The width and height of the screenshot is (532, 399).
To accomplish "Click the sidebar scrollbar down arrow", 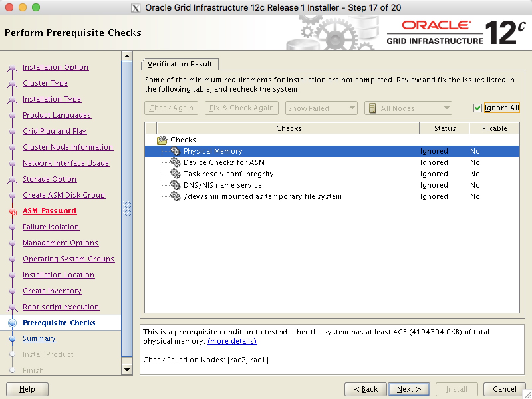I will pos(126,370).
